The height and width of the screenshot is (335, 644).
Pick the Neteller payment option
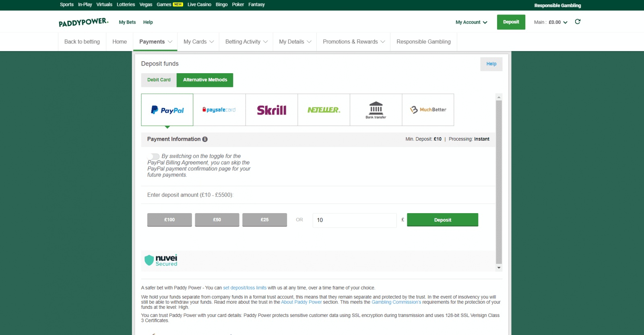click(324, 110)
